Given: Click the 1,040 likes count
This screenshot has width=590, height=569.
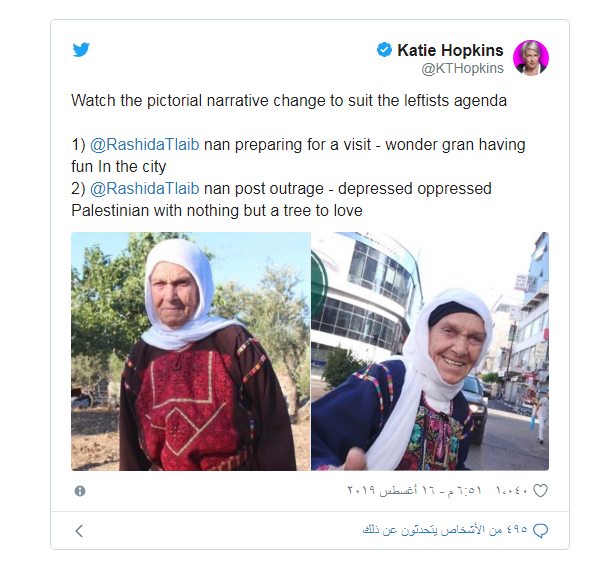Looking at the screenshot, I should tap(512, 491).
